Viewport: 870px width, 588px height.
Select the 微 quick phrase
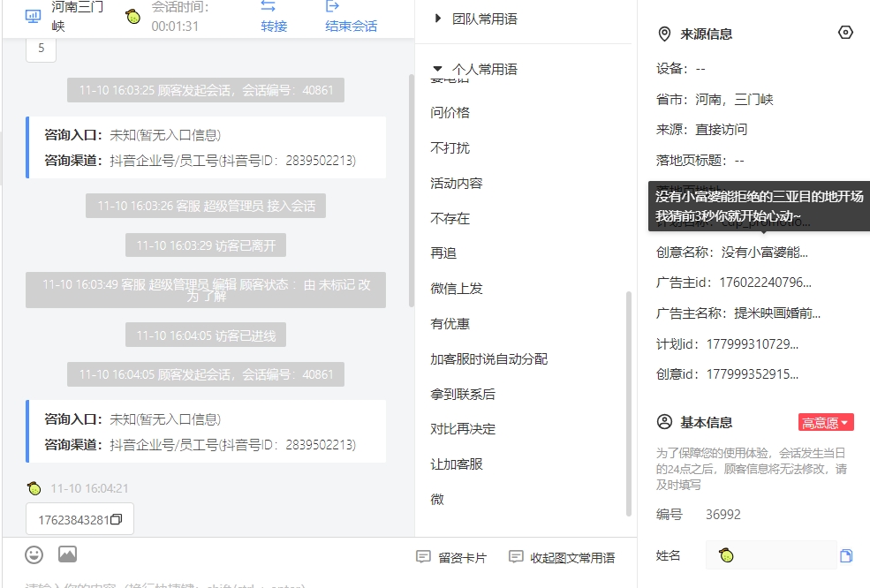click(437, 499)
